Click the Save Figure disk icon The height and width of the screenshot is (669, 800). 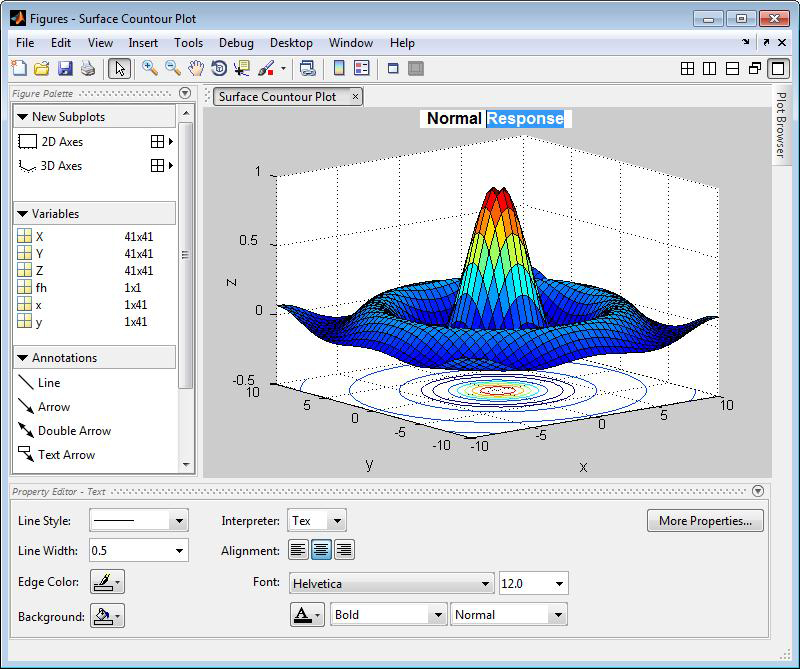[x=65, y=69]
